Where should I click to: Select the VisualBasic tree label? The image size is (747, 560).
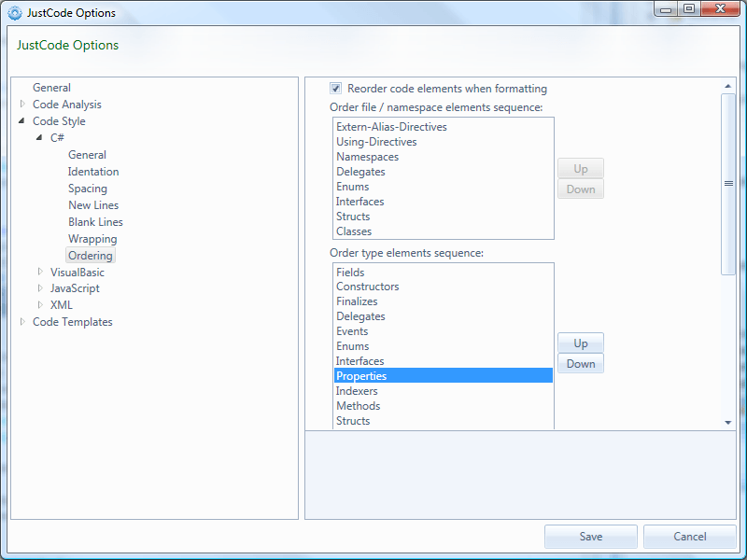pyautogui.click(x=78, y=272)
